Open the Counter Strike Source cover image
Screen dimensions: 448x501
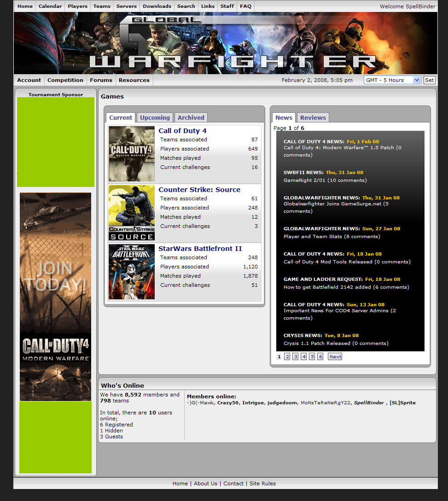coord(132,213)
